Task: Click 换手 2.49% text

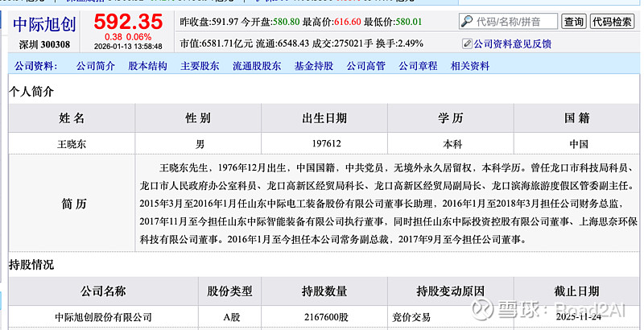Action: click(x=399, y=43)
